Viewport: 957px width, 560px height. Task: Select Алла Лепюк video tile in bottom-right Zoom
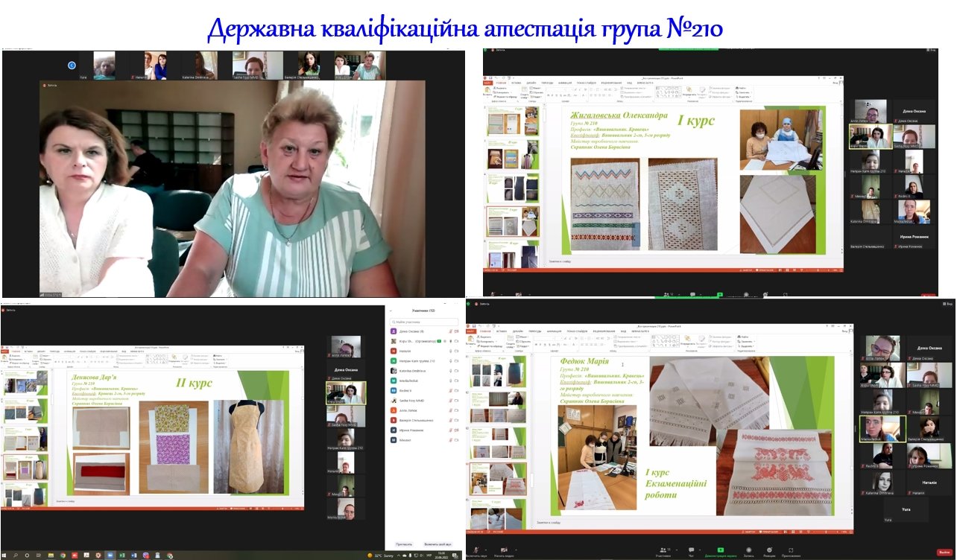[x=882, y=348]
